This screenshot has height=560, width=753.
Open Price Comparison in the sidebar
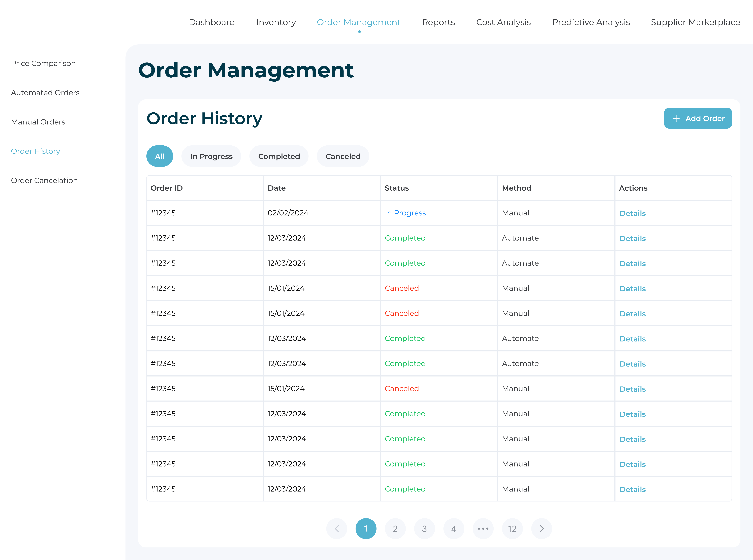click(43, 63)
